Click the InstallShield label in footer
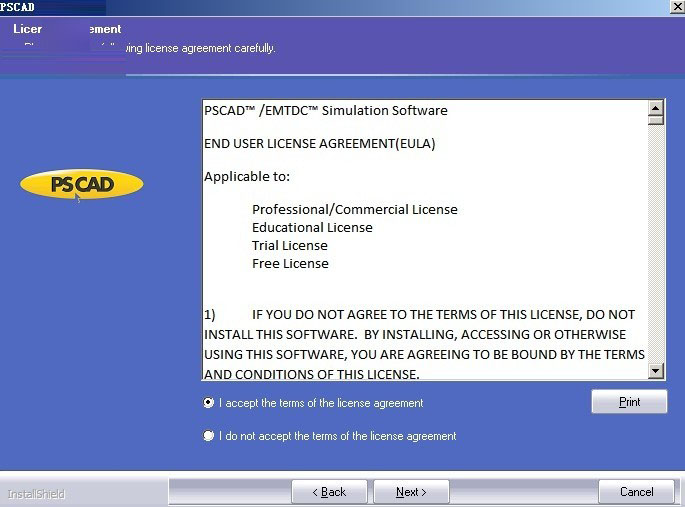Screen dimensions: 685x507 [x=36, y=494]
